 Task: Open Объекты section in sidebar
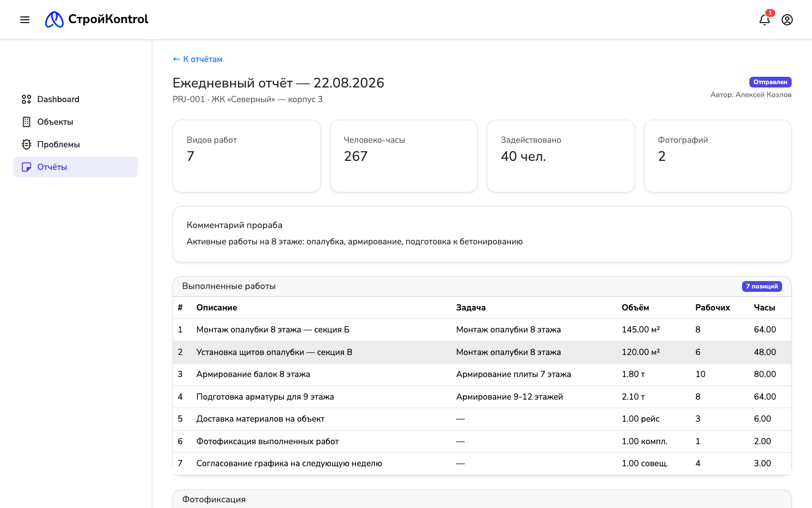[76, 122]
